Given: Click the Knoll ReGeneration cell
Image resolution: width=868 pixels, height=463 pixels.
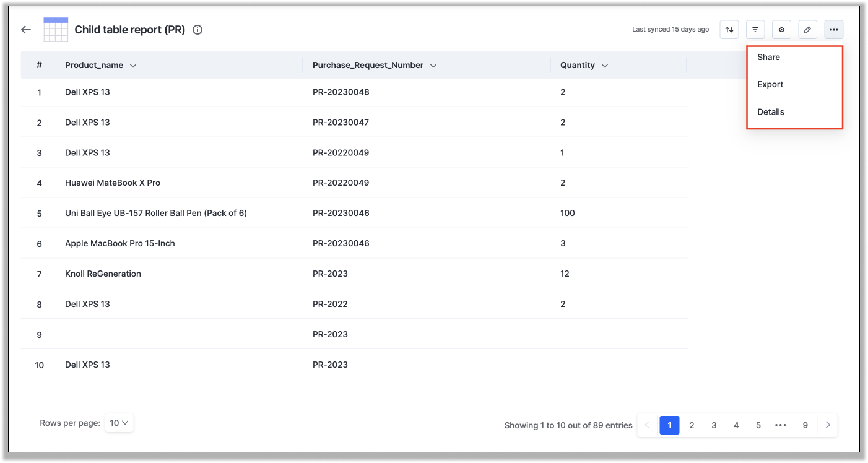Looking at the screenshot, I should (103, 274).
